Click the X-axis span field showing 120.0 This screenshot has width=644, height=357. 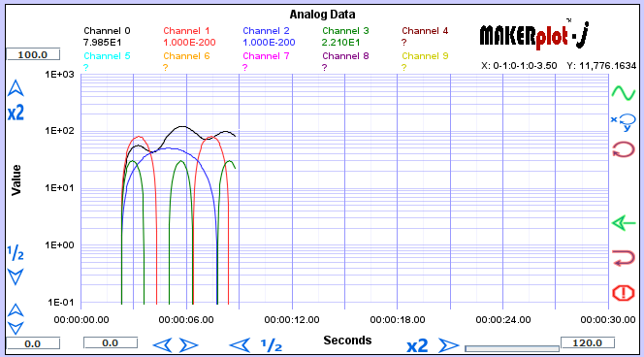588,342
